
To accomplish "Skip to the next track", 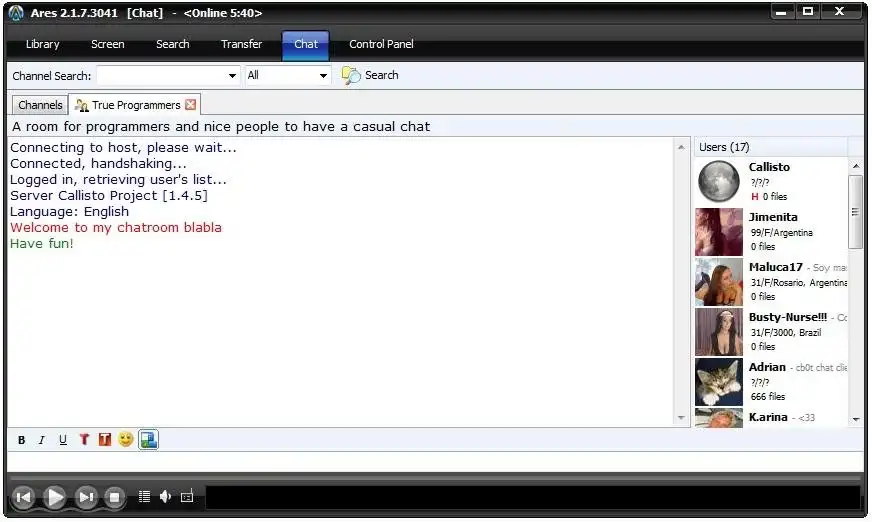I will pos(86,496).
